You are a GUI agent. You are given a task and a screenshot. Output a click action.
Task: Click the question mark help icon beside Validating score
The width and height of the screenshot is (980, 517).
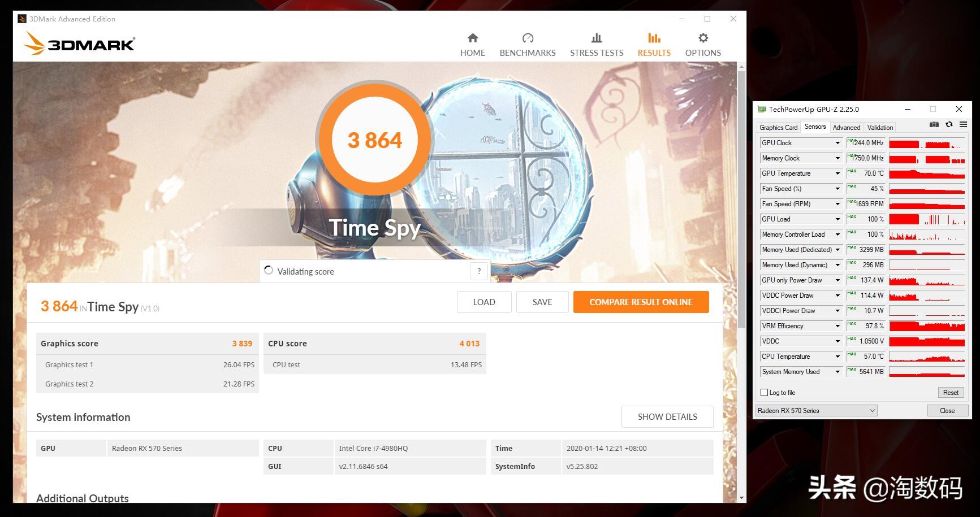tap(479, 271)
